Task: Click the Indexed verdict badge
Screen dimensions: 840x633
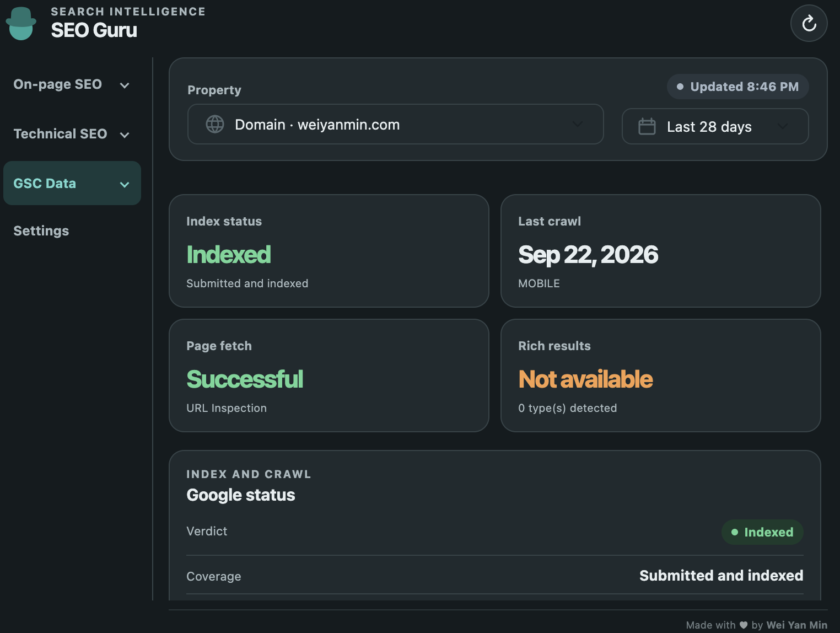Action: [x=762, y=532]
